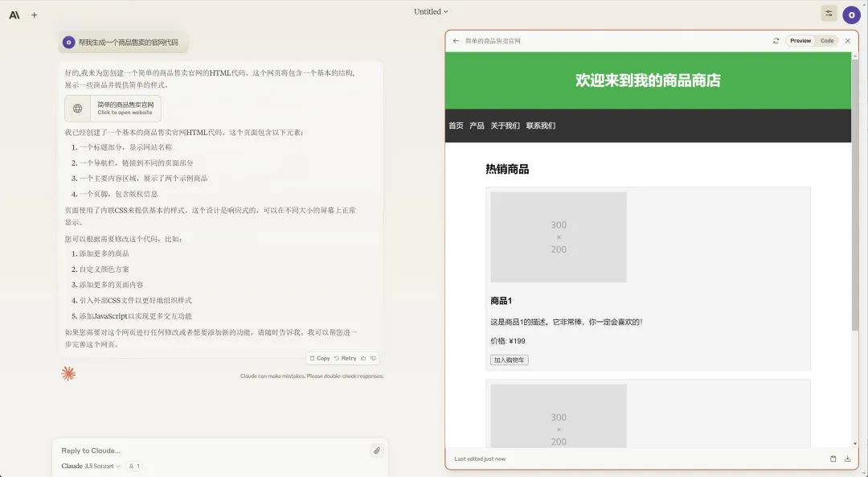Click 首页 in the preview navigation
868x477 pixels.
click(457, 125)
